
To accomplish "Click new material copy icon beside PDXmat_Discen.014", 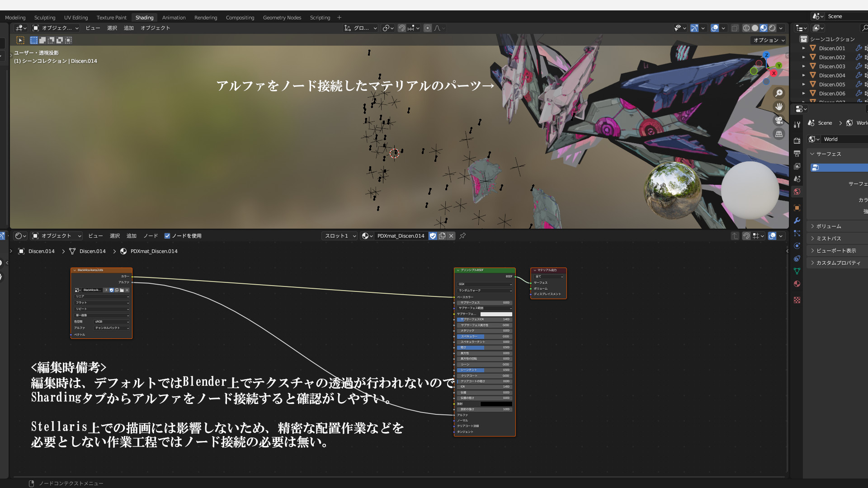I will [442, 236].
